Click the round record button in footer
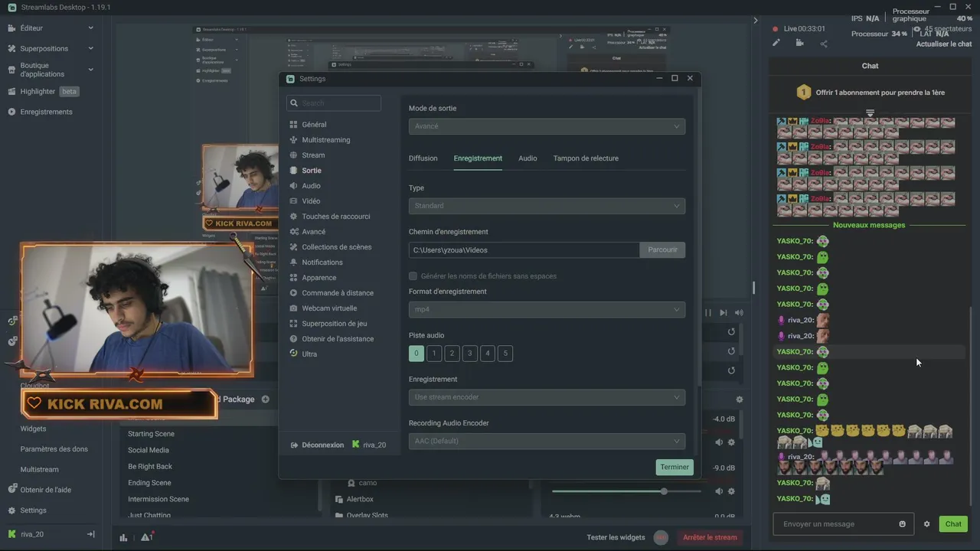The width and height of the screenshot is (980, 551). coord(661,537)
